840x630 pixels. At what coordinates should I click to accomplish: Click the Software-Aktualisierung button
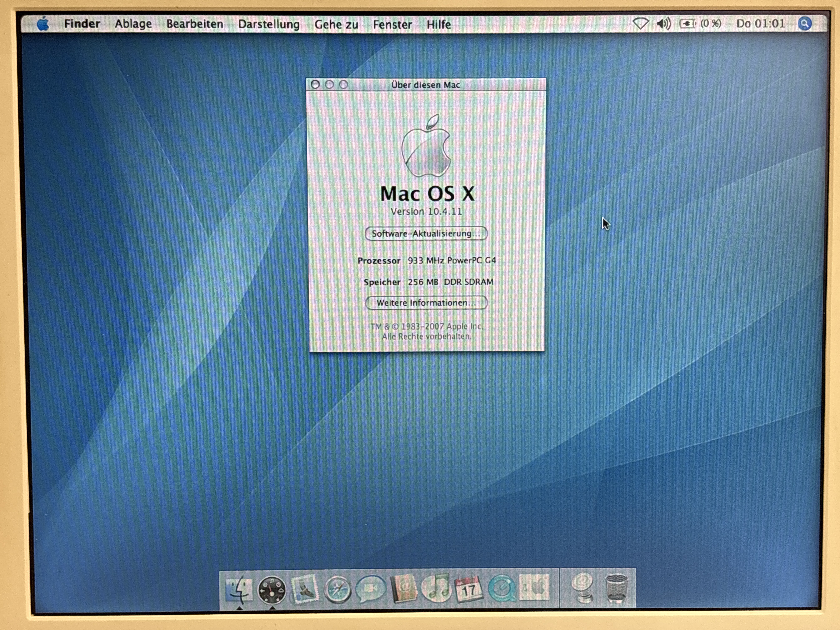coord(426,234)
